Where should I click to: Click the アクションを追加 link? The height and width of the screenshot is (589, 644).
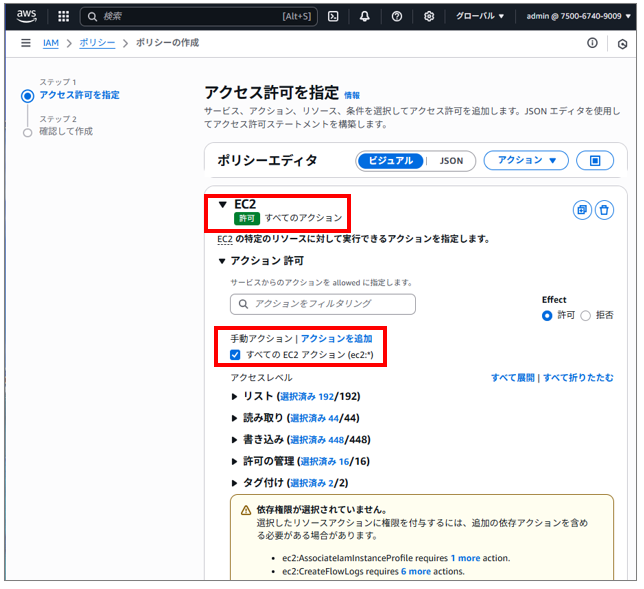tap(336, 338)
